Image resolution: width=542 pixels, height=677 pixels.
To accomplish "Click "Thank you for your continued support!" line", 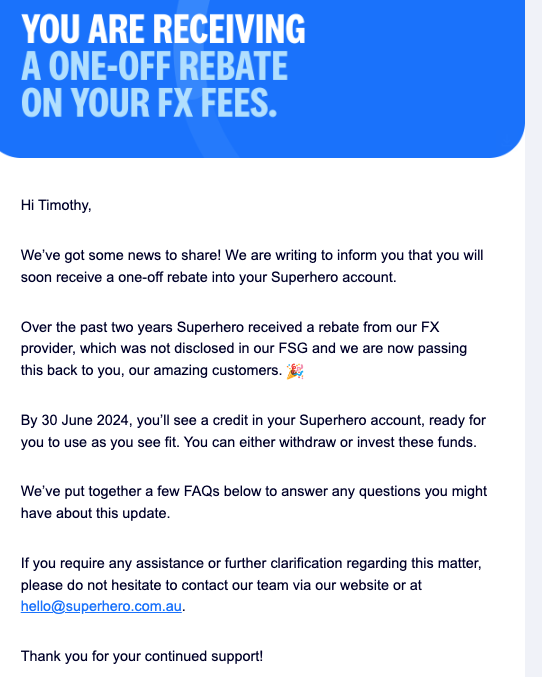I will tap(142, 656).
